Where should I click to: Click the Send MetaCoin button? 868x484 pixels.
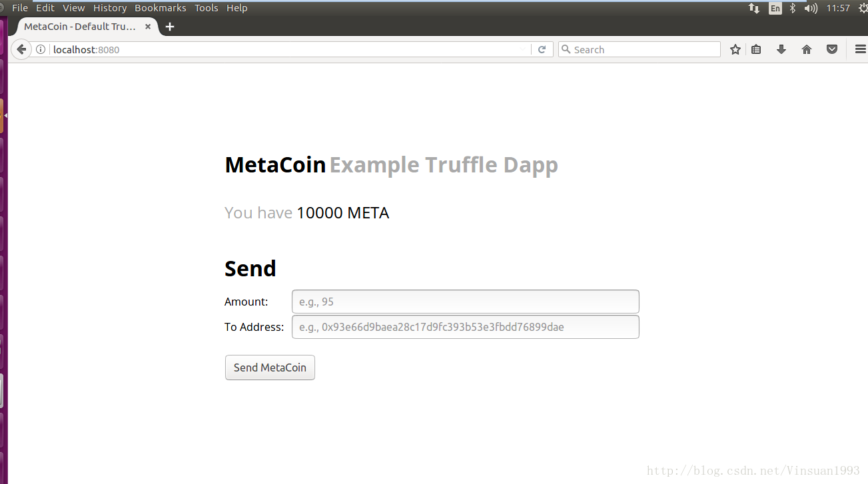(x=270, y=367)
